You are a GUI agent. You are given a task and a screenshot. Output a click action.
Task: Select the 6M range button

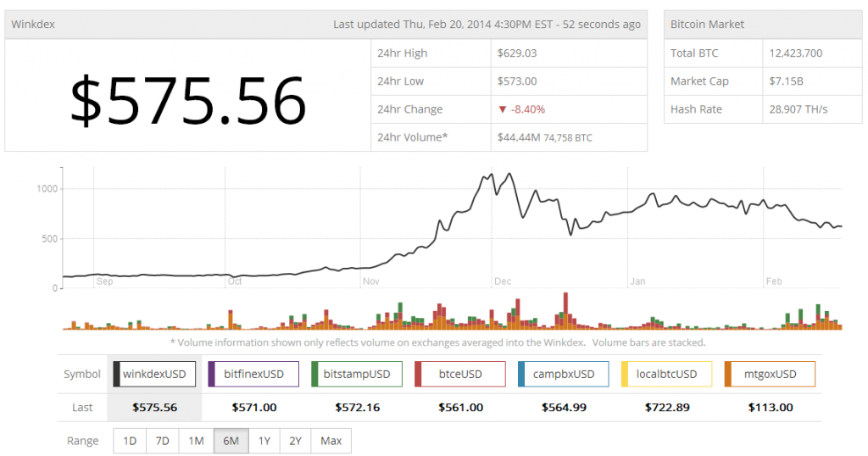click(x=231, y=441)
